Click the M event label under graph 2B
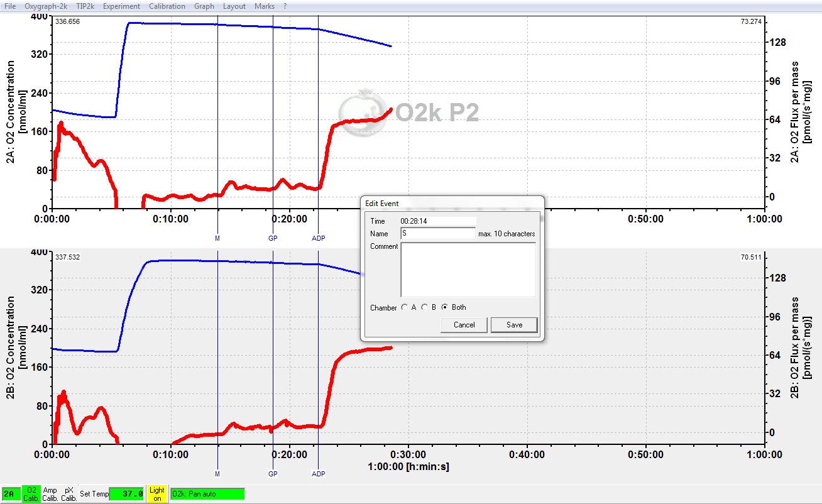Viewport: 822px width, 504px height. 217,474
